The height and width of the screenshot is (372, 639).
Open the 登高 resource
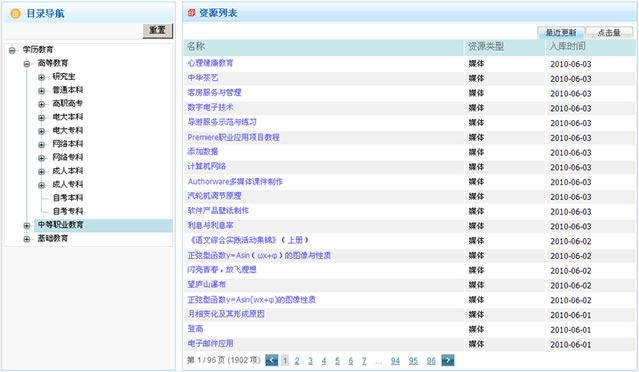click(195, 328)
